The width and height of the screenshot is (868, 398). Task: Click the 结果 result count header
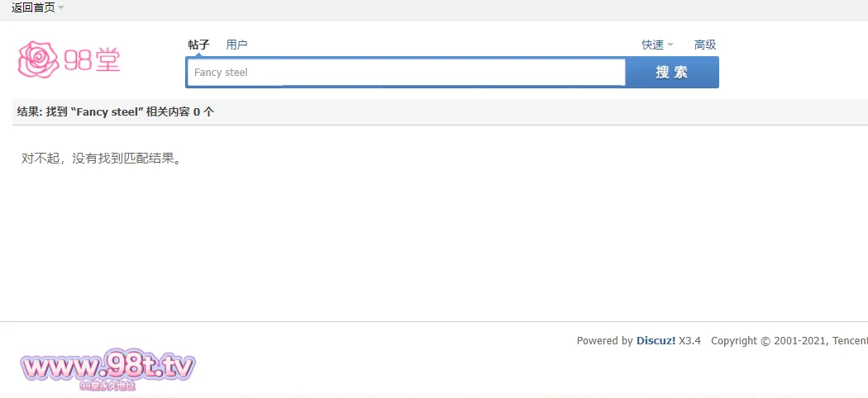[115, 111]
